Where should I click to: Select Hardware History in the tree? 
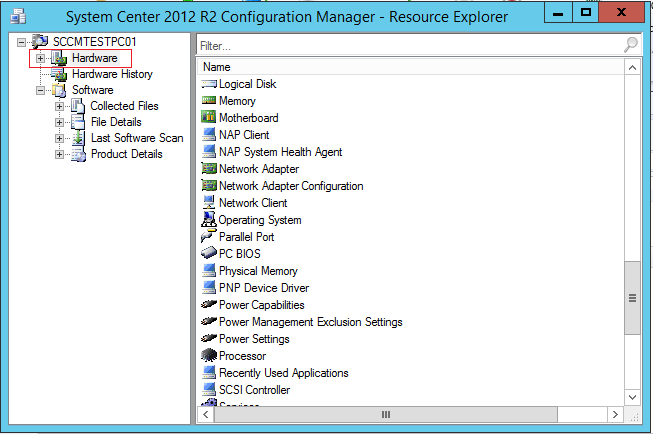pyautogui.click(x=112, y=74)
